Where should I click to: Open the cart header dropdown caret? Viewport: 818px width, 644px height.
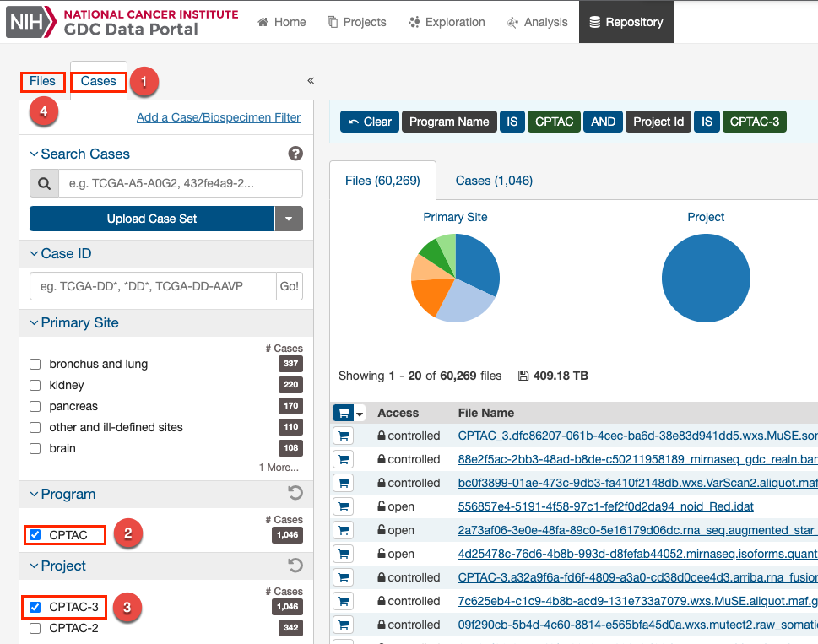pyautogui.click(x=360, y=414)
